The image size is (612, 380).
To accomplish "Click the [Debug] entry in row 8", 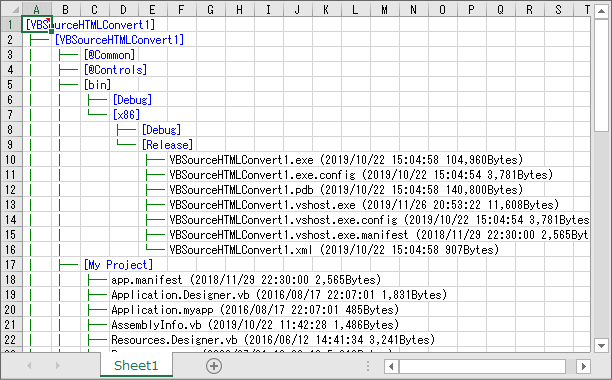I will [x=161, y=130].
